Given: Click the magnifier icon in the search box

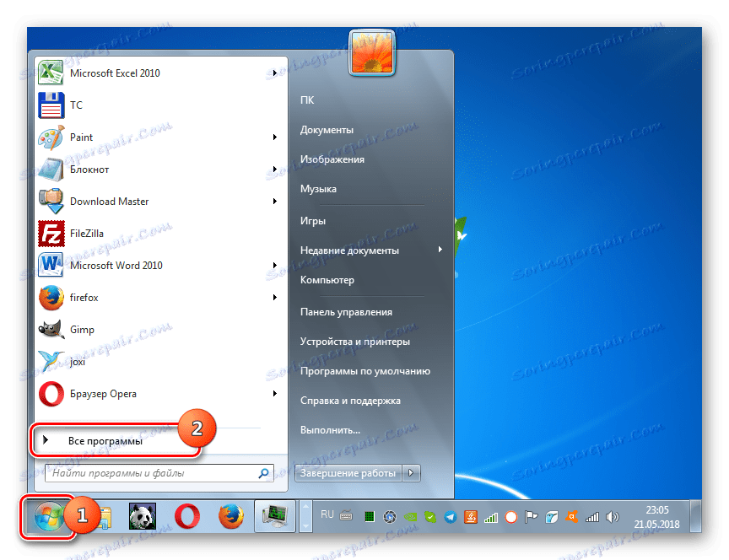Looking at the screenshot, I should pos(263,473).
